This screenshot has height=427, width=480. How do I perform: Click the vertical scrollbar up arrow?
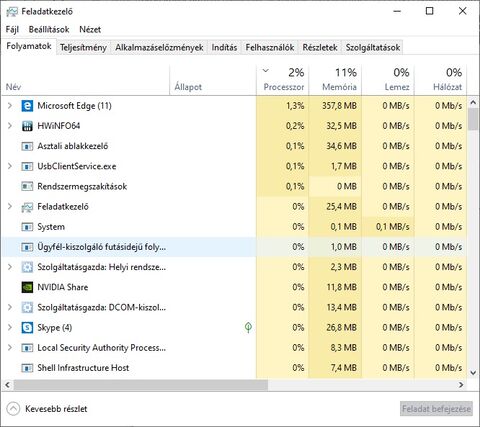(x=473, y=102)
